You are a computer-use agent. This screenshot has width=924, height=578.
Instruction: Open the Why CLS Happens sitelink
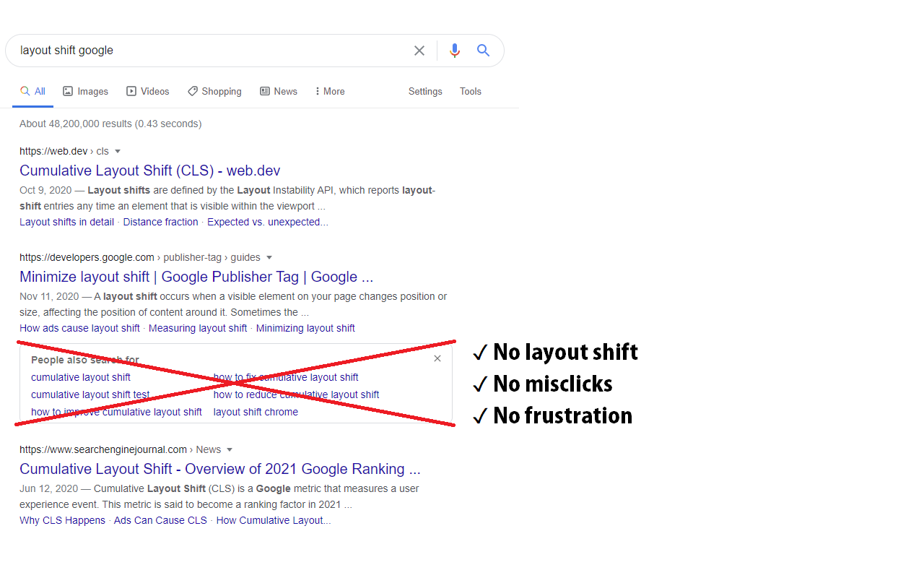click(62, 519)
